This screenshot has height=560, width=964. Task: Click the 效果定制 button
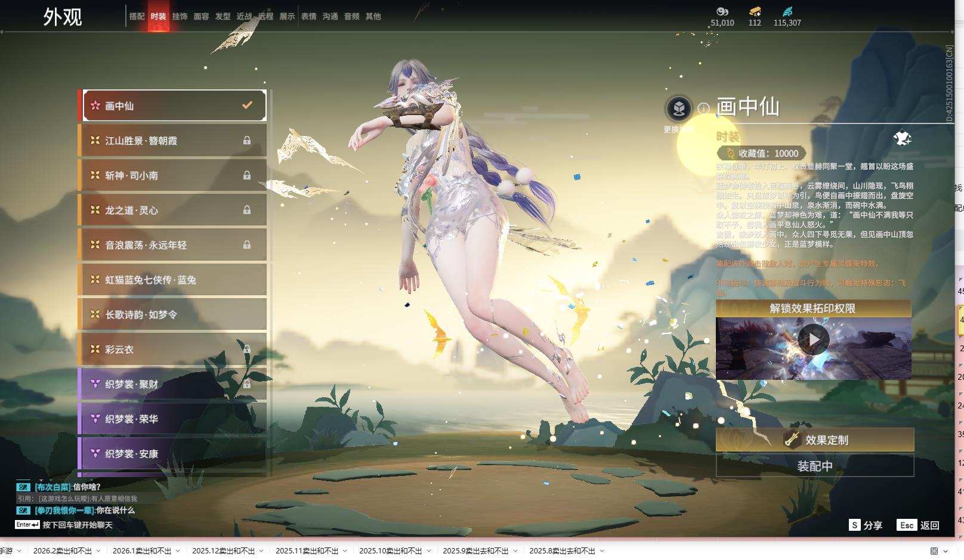(815, 440)
